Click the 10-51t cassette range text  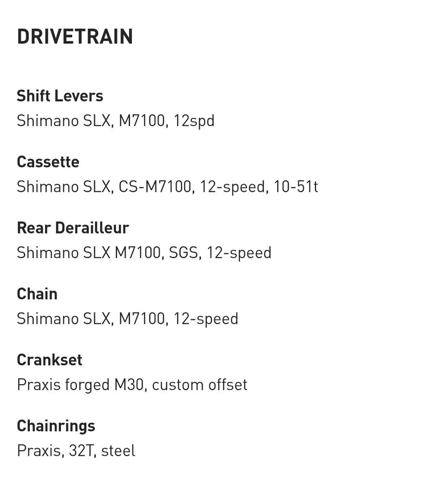coord(296,187)
